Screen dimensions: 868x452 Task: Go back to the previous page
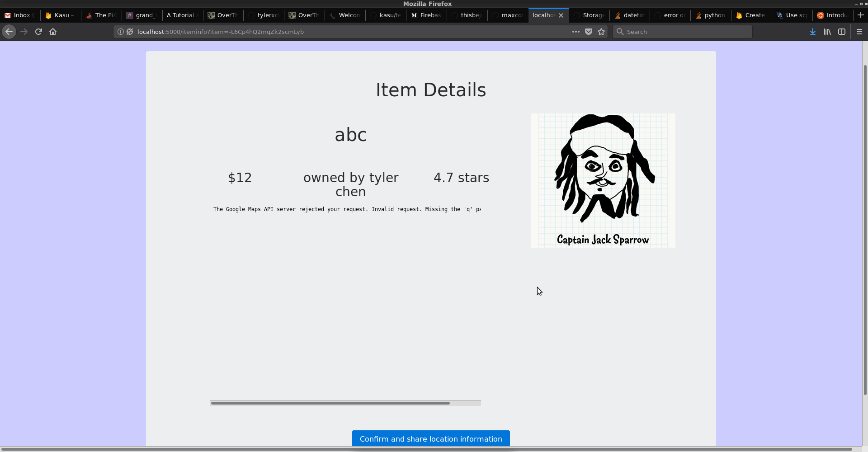tap(9, 32)
